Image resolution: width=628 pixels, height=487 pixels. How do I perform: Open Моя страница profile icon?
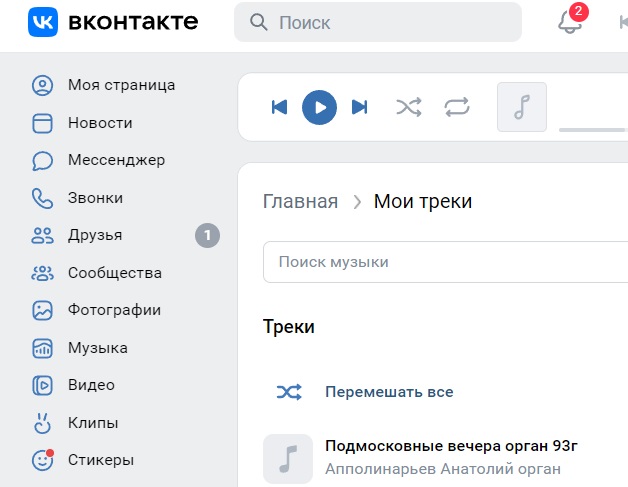[42, 85]
